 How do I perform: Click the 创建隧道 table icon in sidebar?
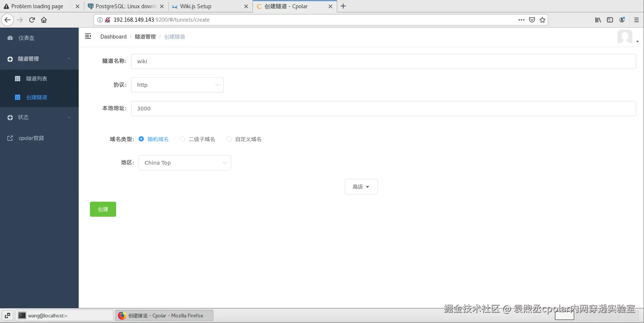point(18,97)
